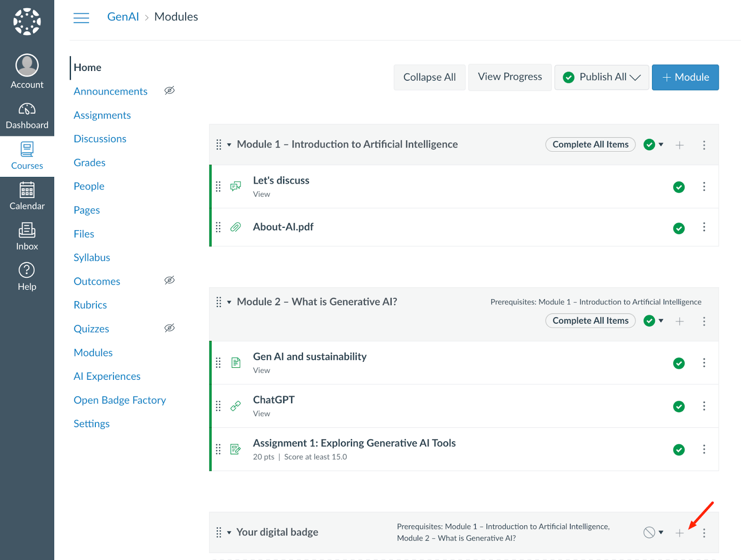Open the Home course page
The height and width of the screenshot is (560, 741).
[88, 68]
